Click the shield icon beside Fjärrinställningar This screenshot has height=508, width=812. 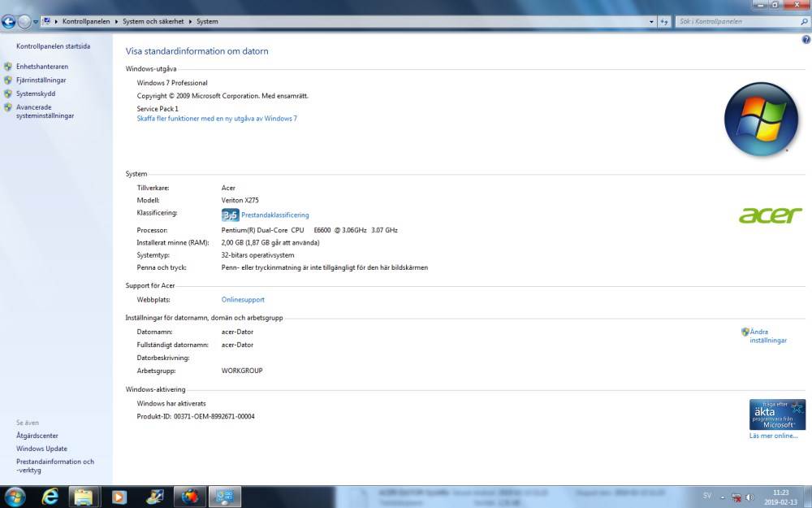point(8,80)
